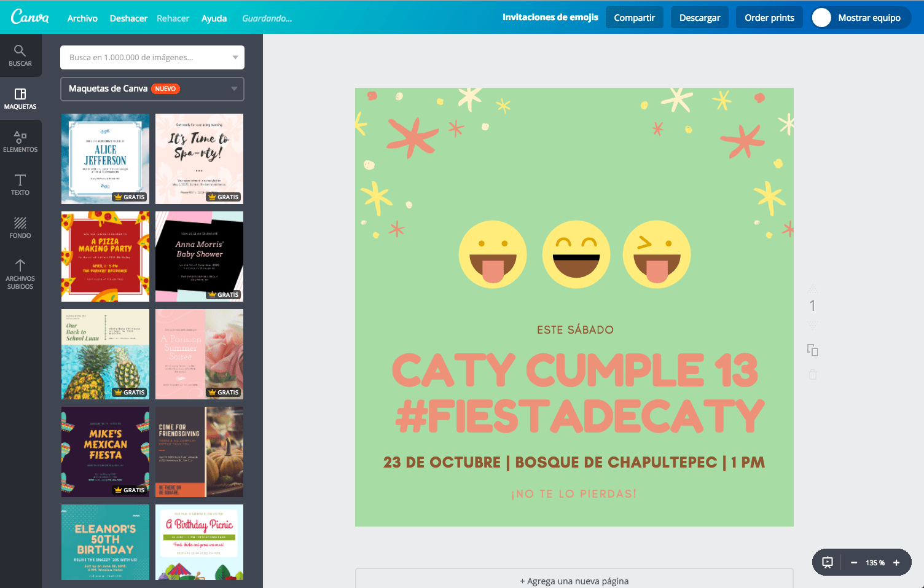Move page down arrow below page number
This screenshot has height=588, width=924.
(x=813, y=324)
